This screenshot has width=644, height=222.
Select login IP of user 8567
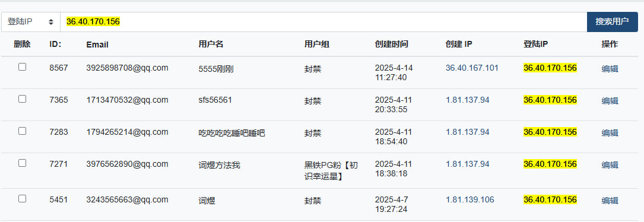pyautogui.click(x=550, y=68)
